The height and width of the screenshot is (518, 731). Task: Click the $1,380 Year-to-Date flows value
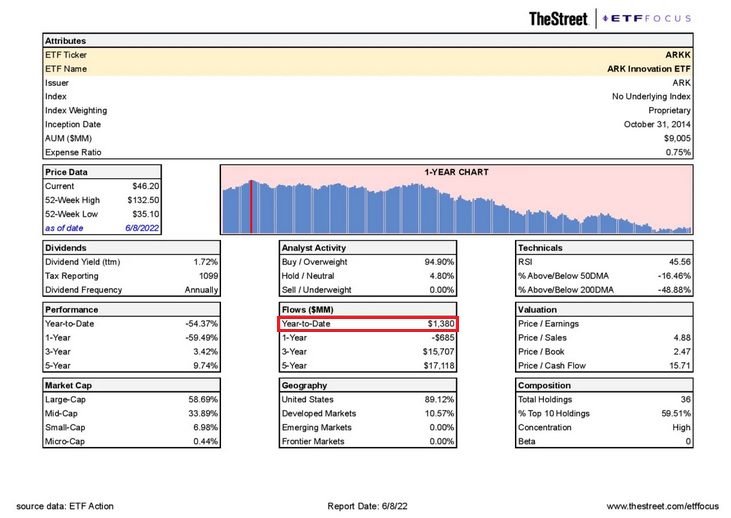[441, 324]
